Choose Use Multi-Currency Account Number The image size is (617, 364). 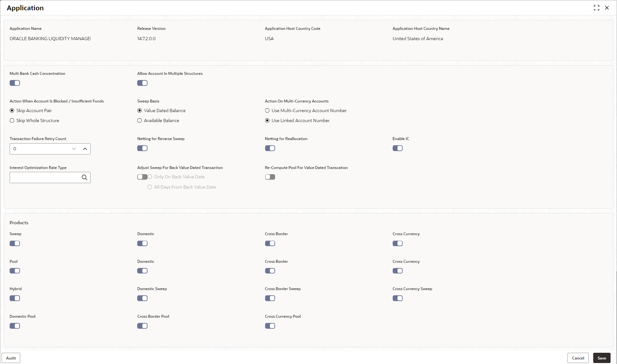[267, 111]
